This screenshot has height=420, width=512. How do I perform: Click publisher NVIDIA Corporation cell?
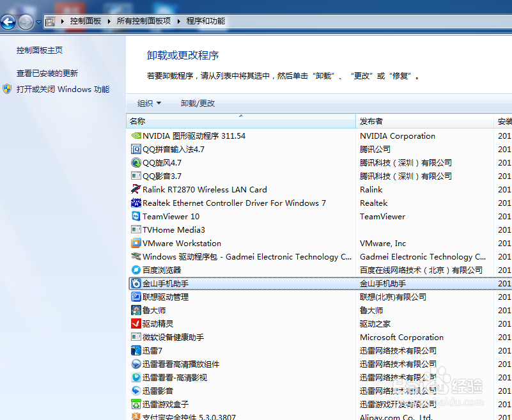pos(398,136)
